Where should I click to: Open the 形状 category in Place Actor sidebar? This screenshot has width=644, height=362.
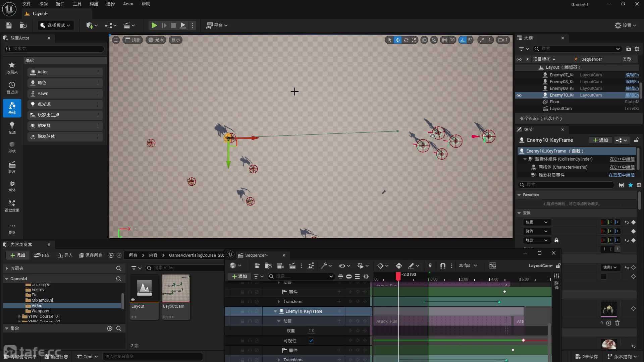[12, 147]
